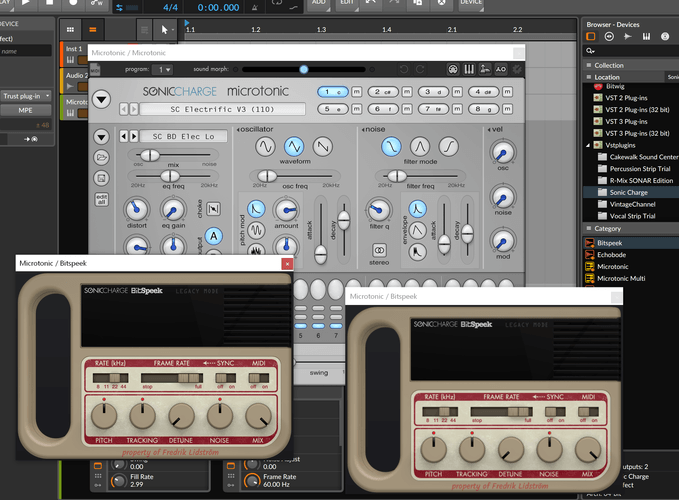Select the pointer tool in arranger
Image resolution: width=679 pixels, height=500 pixels.
[165, 30]
